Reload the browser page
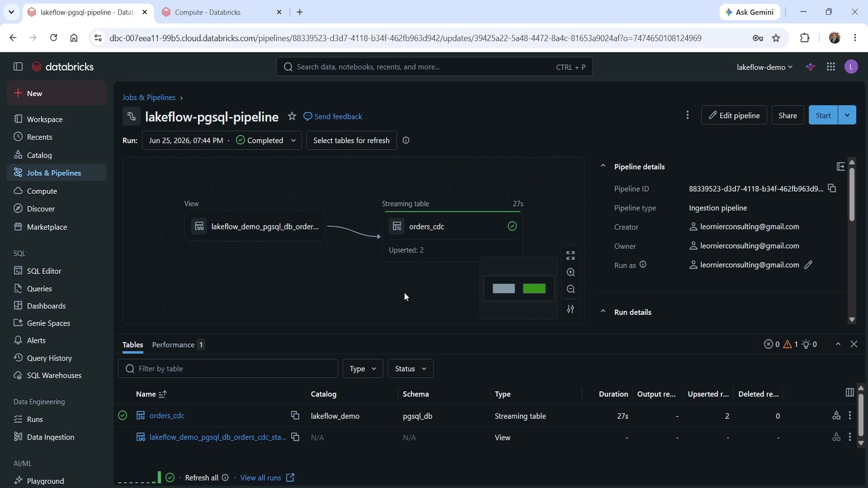The image size is (868, 488). 53,38
